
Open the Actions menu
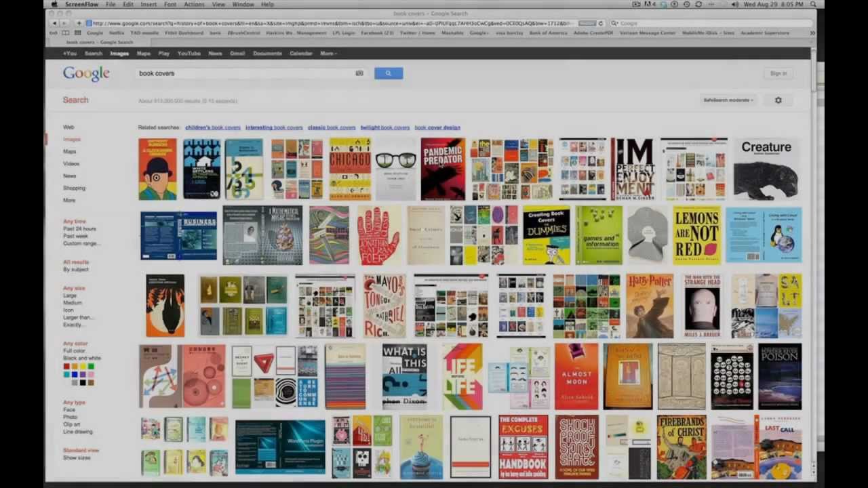(194, 4)
